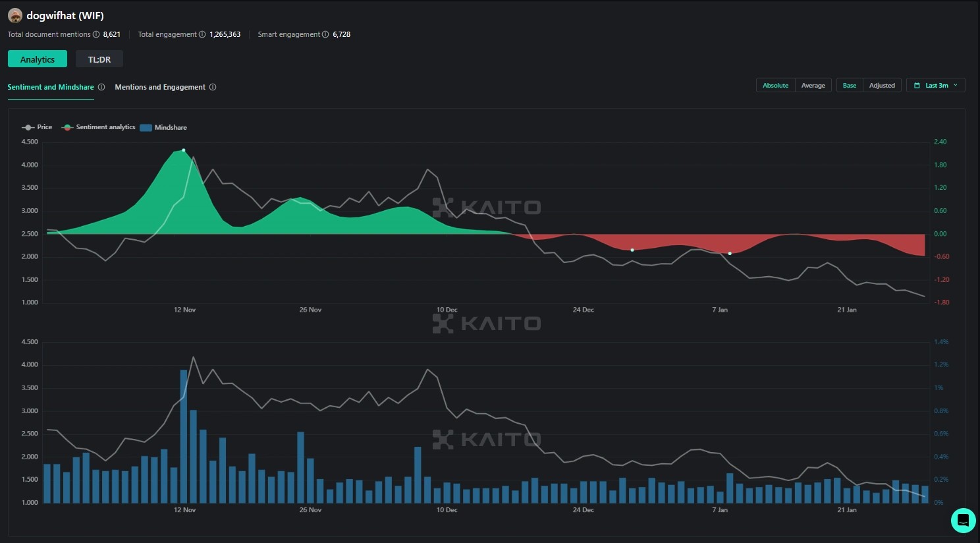
Task: Click the negative sentiment marker after 24 Dec
Action: tap(632, 250)
